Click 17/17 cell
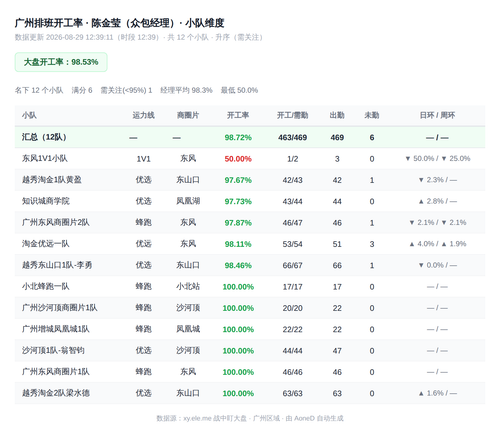This screenshot has height=440, width=500. click(292, 287)
